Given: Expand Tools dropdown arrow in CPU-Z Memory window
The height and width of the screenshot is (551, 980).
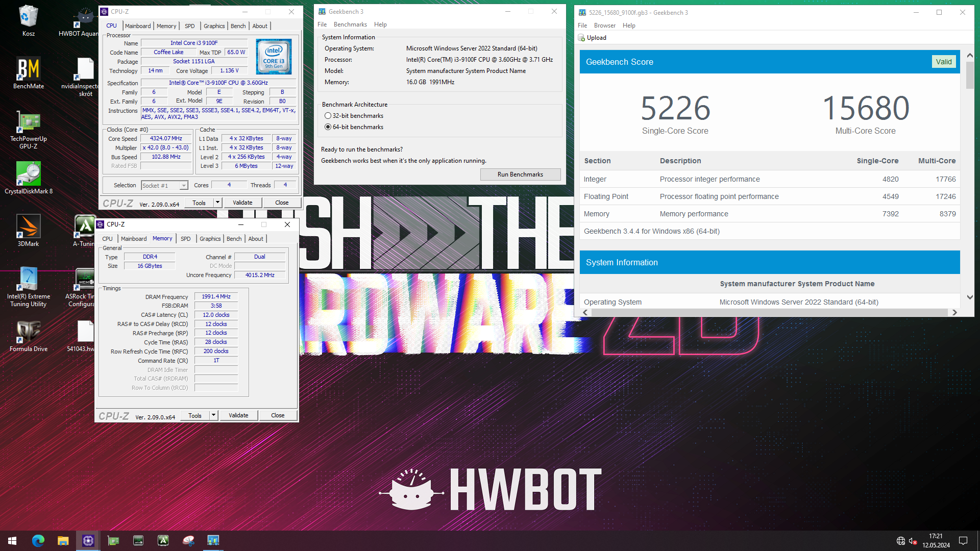Looking at the screenshot, I should tap(213, 415).
